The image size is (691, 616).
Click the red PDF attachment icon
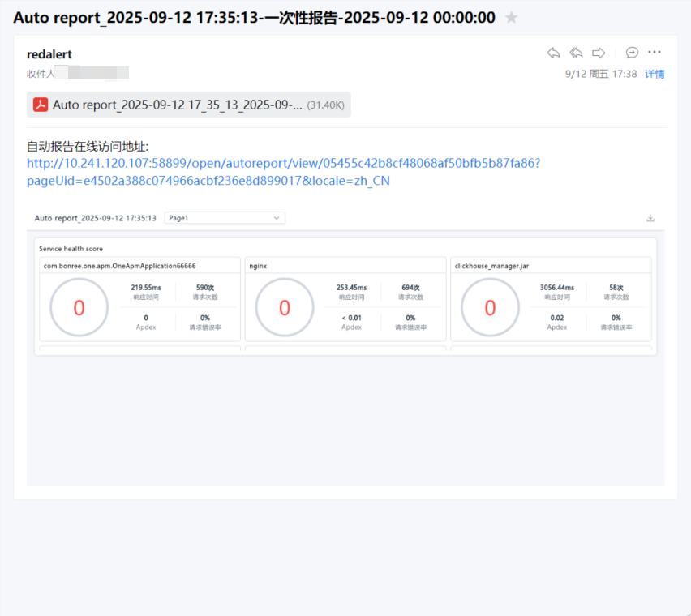41,105
